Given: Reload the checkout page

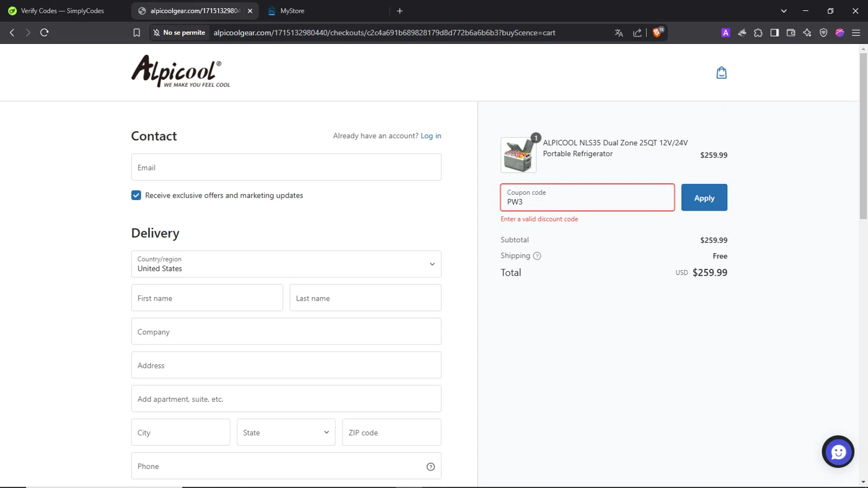Looking at the screenshot, I should [x=44, y=32].
